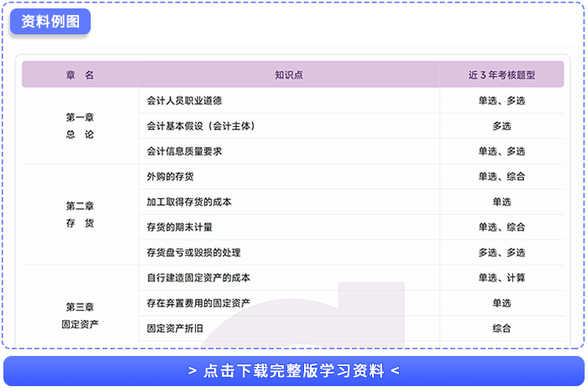The width and height of the screenshot is (588, 392).
Task: Click 单选、计算 in the 自行建造固定资产 row
Action: click(x=501, y=278)
